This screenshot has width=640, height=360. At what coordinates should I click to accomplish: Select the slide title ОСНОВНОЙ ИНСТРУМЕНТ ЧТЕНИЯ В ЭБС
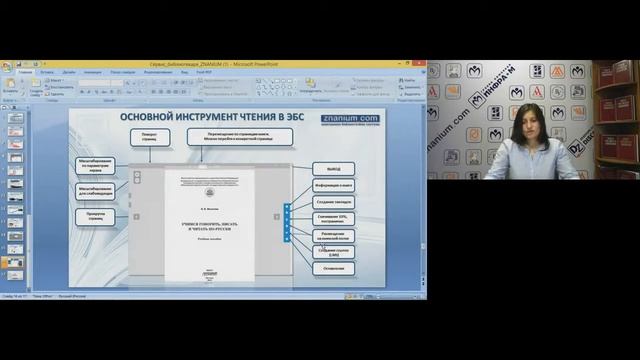[x=212, y=117]
